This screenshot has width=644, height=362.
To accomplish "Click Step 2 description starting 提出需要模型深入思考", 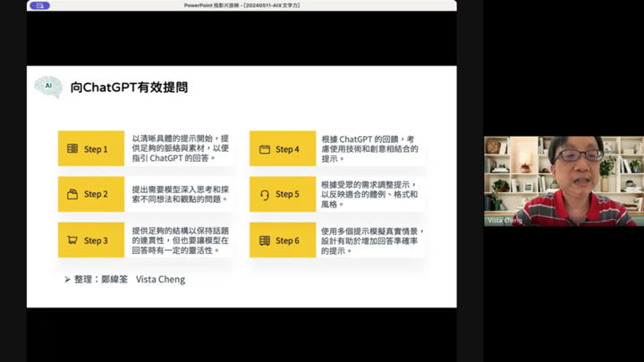I will (x=181, y=194).
